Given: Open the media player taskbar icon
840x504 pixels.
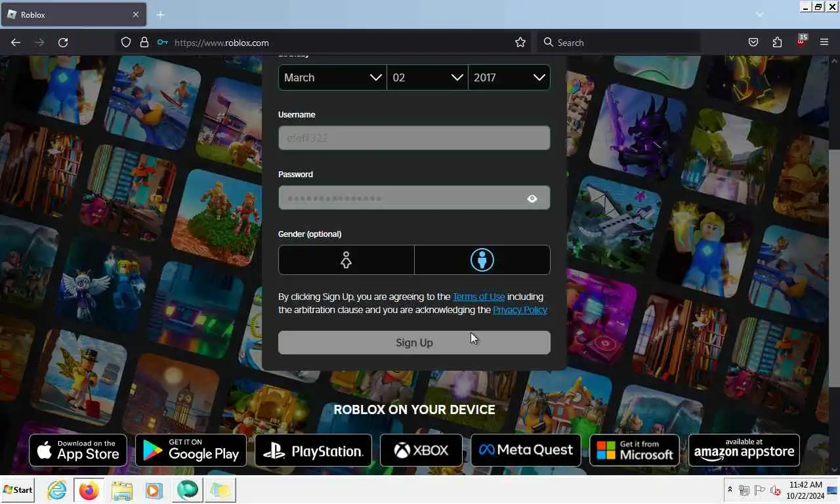Looking at the screenshot, I should click(154, 490).
